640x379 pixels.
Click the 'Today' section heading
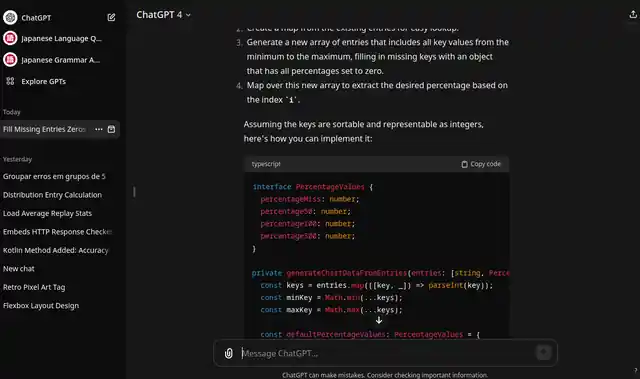tap(11, 112)
